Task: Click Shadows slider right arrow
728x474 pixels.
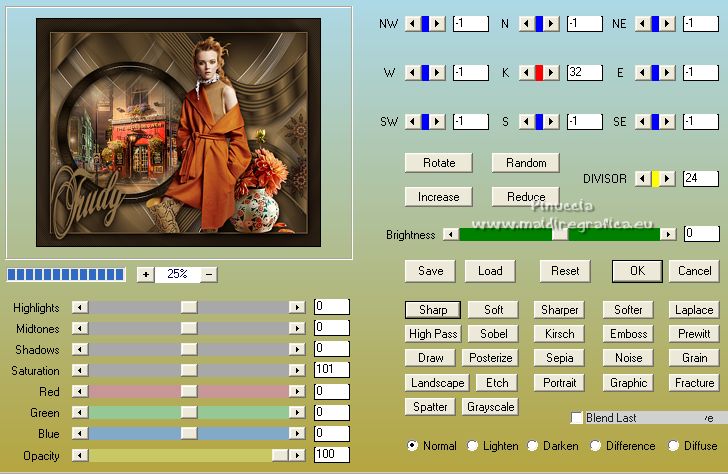Action: [297, 349]
